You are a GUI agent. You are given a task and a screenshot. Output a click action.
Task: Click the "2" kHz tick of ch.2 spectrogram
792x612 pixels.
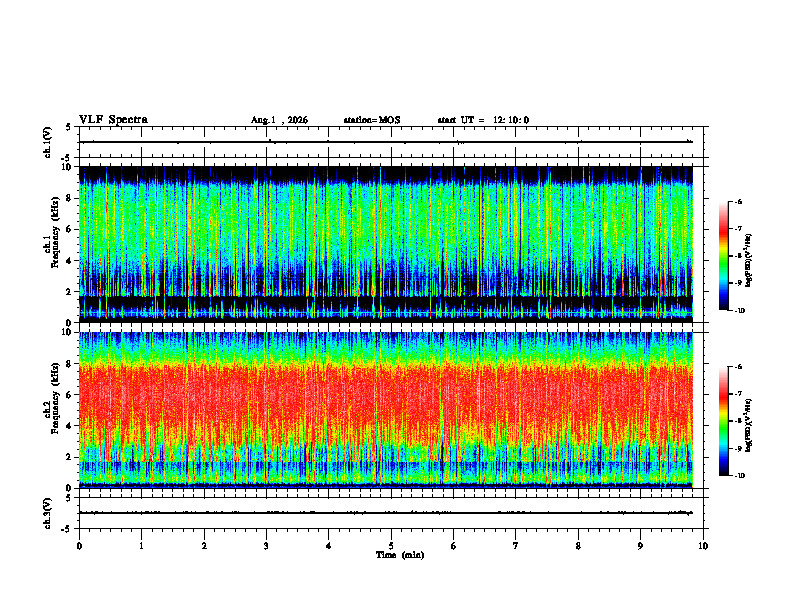point(70,457)
